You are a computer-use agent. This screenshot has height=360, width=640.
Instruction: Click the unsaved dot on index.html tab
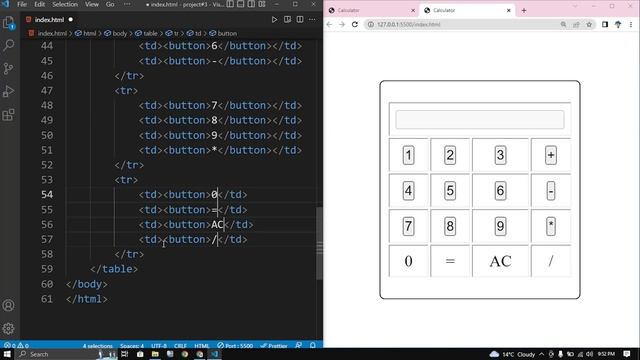pos(71,20)
